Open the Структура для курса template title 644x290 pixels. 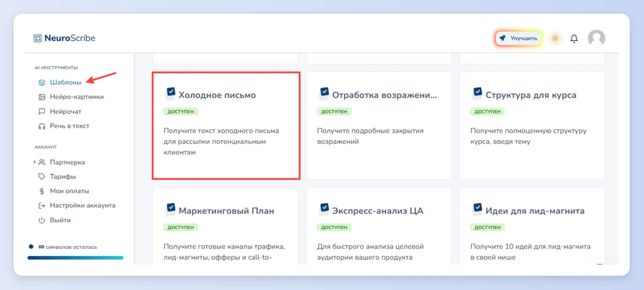pos(531,95)
